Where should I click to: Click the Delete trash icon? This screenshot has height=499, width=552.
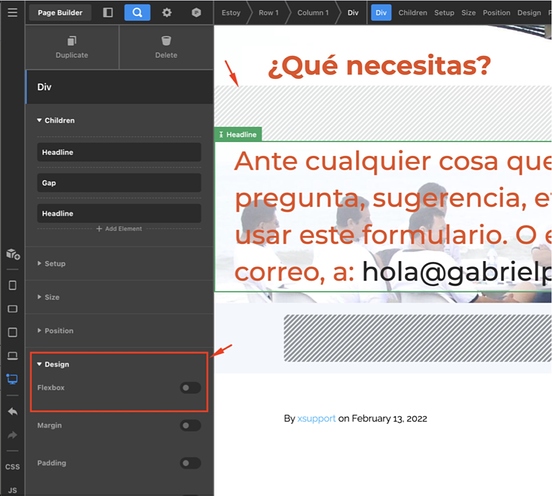166,41
